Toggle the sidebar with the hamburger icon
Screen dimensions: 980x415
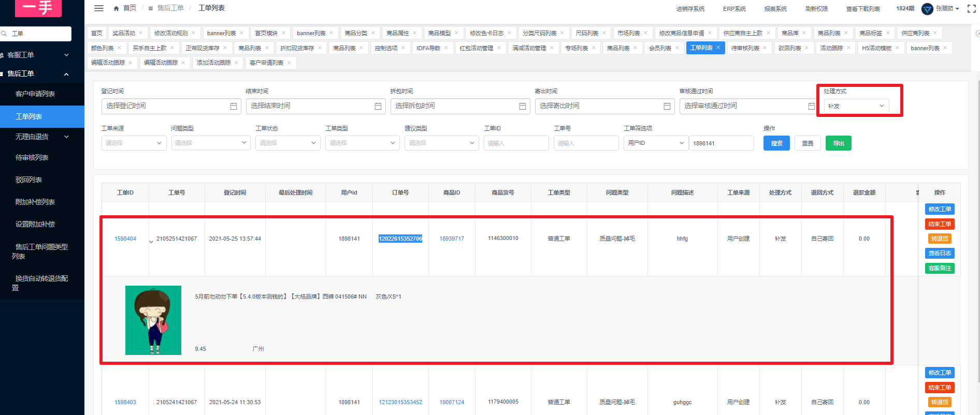[x=99, y=8]
